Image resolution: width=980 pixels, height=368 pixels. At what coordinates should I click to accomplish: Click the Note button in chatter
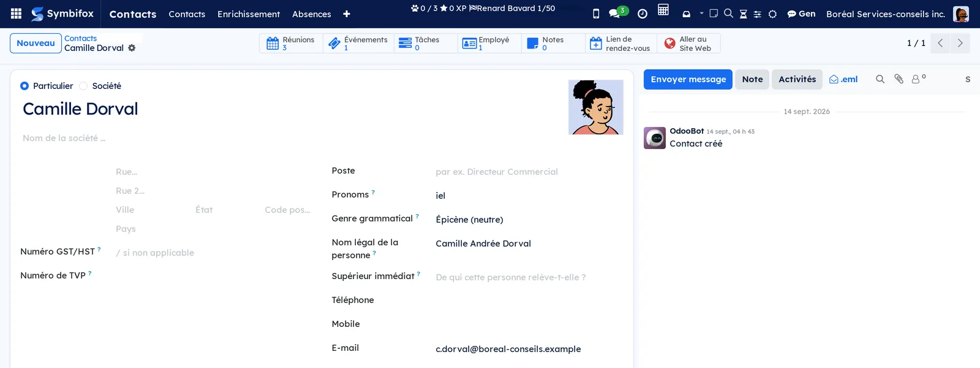point(752,79)
